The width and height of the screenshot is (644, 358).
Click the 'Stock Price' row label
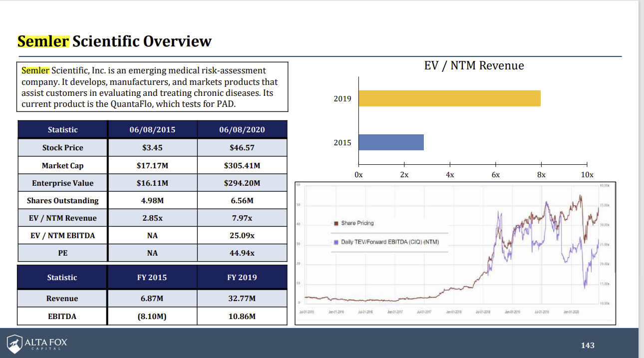pyautogui.click(x=63, y=148)
